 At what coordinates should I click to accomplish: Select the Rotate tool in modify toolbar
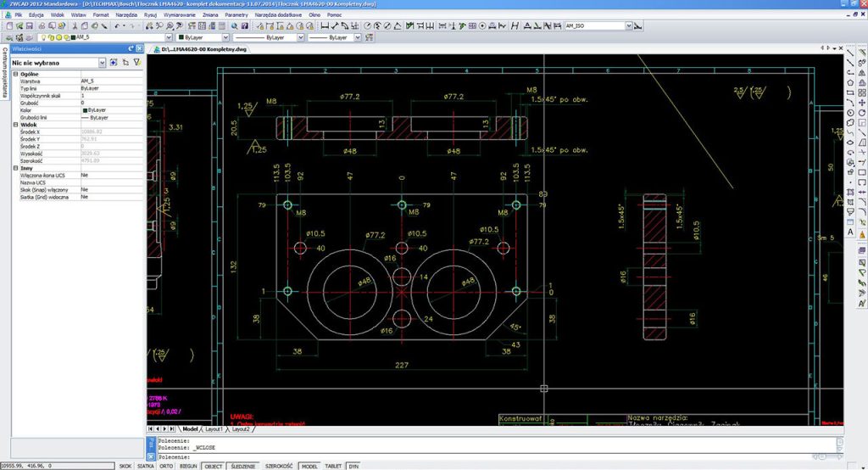point(862,113)
